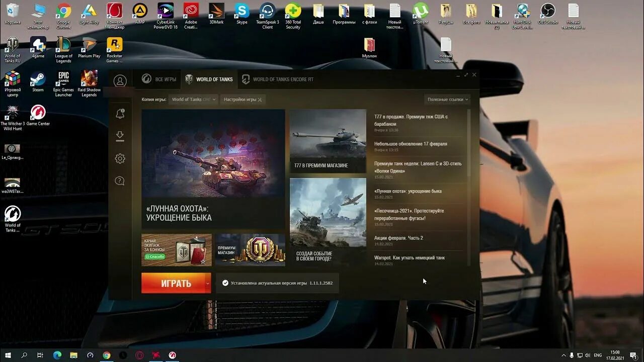Click the ENG language indicator
The height and width of the screenshot is (362, 644).
(x=598, y=355)
